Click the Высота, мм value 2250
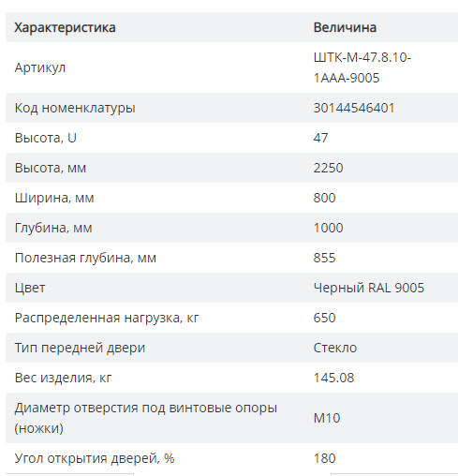The image size is (458, 476). [x=328, y=168]
